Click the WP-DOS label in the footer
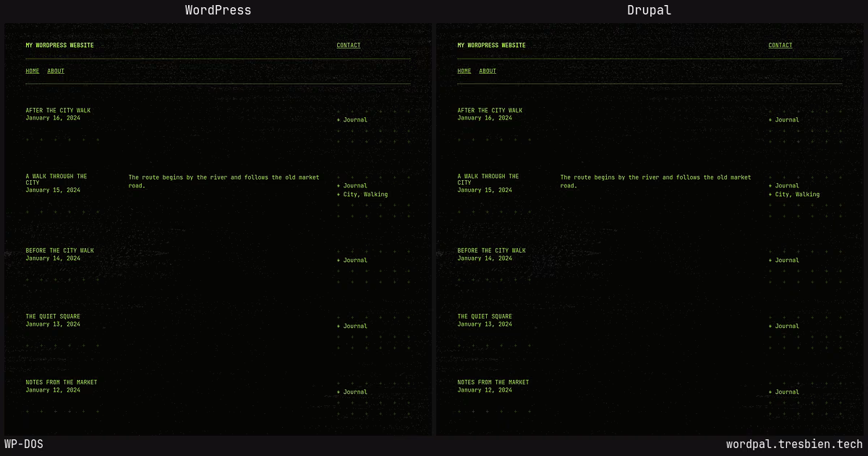The width and height of the screenshot is (868, 456). 24,444
